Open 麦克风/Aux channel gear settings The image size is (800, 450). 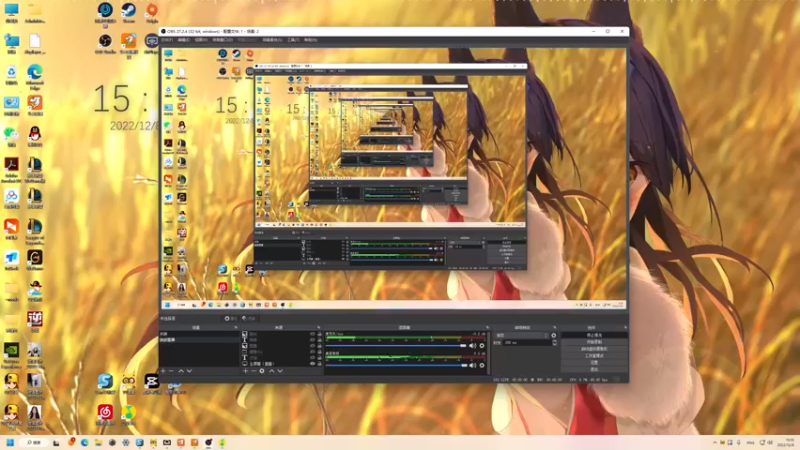[482, 346]
